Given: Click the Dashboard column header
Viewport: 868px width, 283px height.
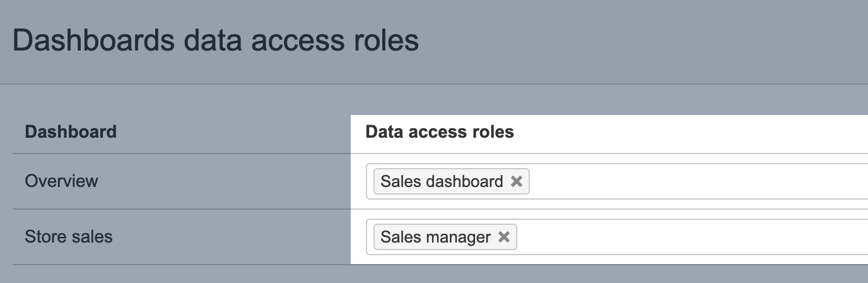Looking at the screenshot, I should click(71, 132).
